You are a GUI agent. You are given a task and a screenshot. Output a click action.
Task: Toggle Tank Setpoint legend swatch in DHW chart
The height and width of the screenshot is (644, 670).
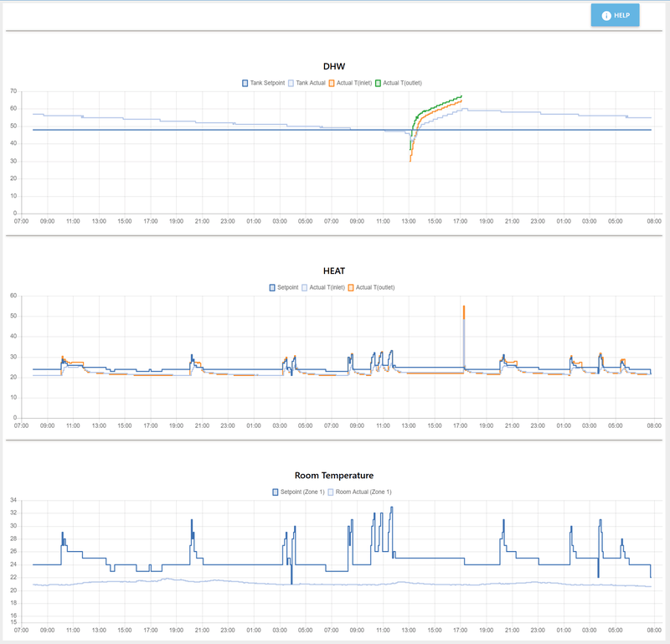click(245, 84)
